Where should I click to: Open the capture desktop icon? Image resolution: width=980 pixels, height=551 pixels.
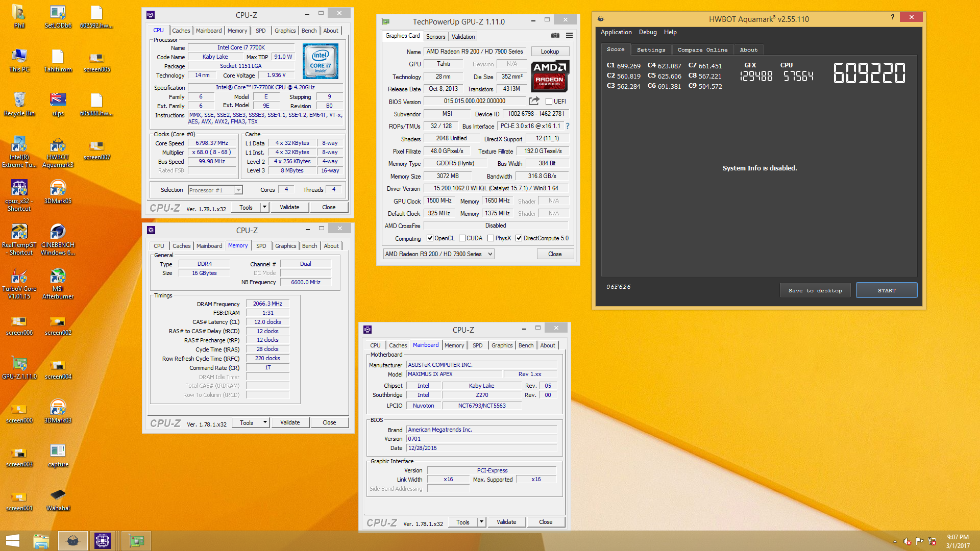58,455
